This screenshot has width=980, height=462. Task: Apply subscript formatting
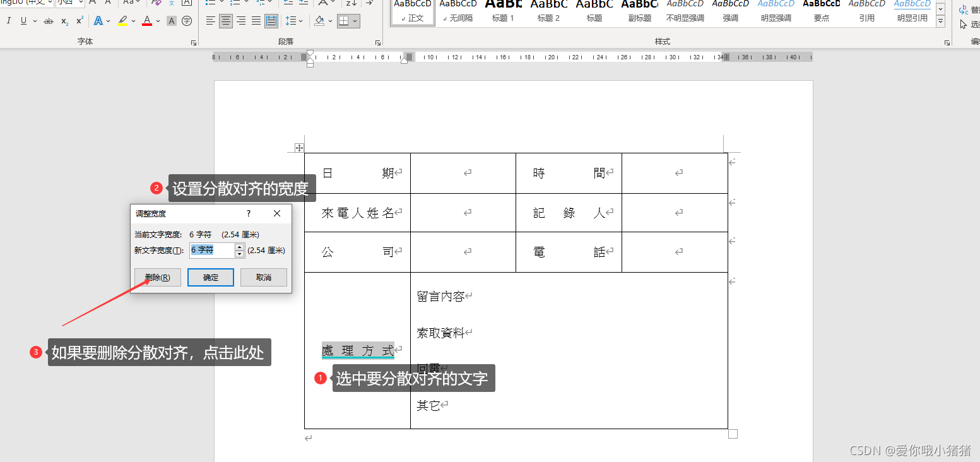click(x=65, y=21)
